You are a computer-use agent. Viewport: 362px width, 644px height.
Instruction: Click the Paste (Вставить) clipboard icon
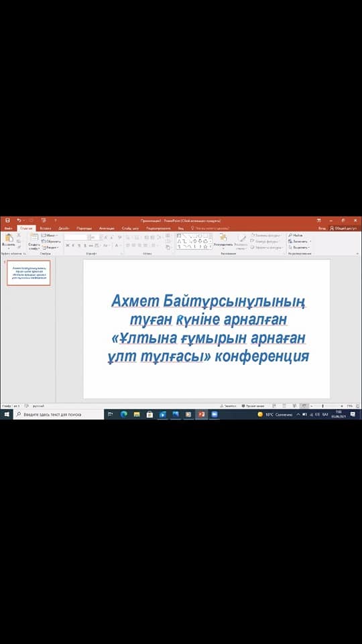coord(8,237)
